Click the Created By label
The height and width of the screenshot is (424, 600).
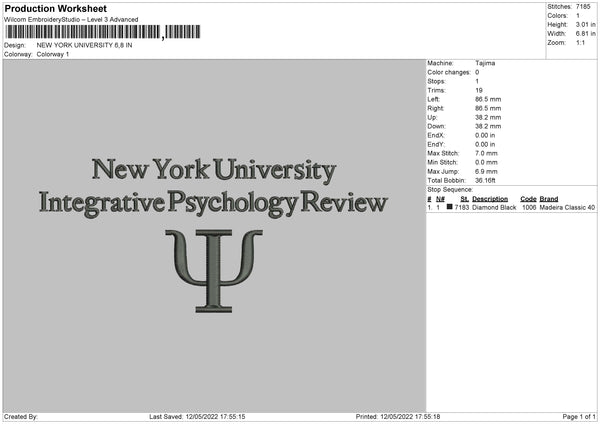(21, 417)
